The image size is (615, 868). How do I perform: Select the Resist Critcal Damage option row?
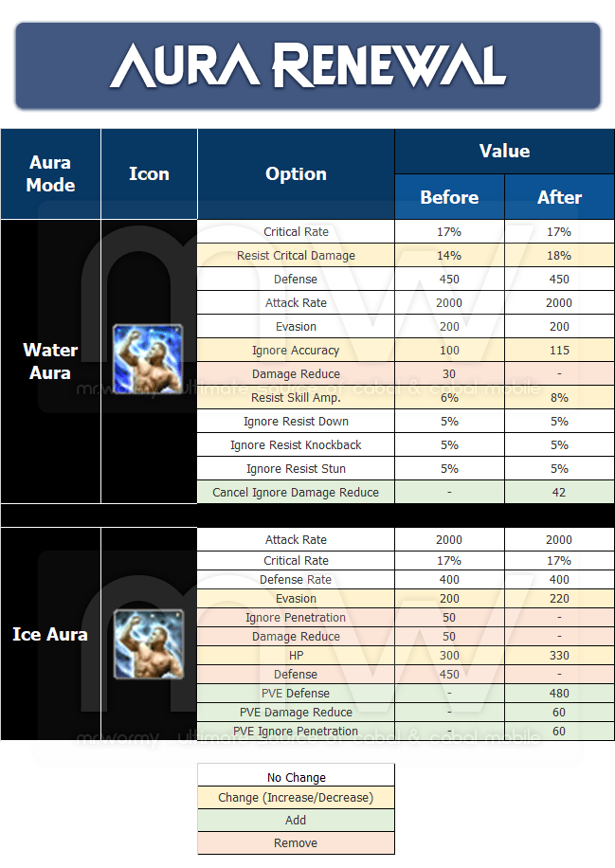[296, 256]
